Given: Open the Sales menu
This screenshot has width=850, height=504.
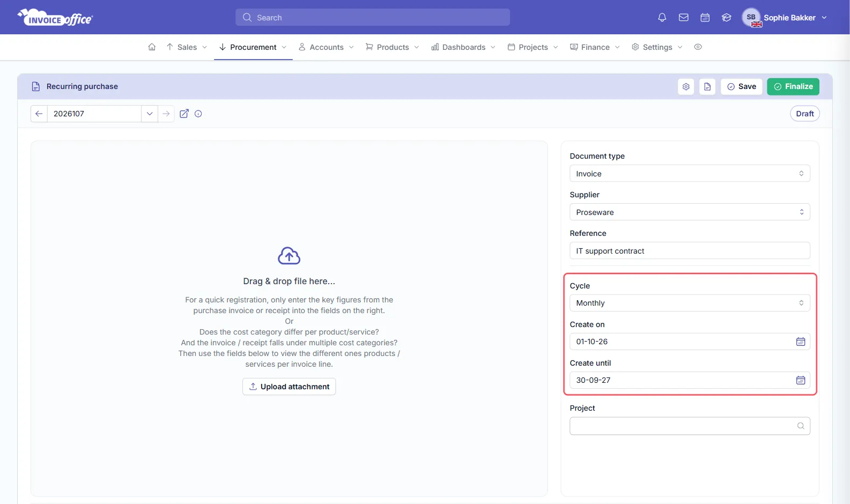Looking at the screenshot, I should point(187,47).
